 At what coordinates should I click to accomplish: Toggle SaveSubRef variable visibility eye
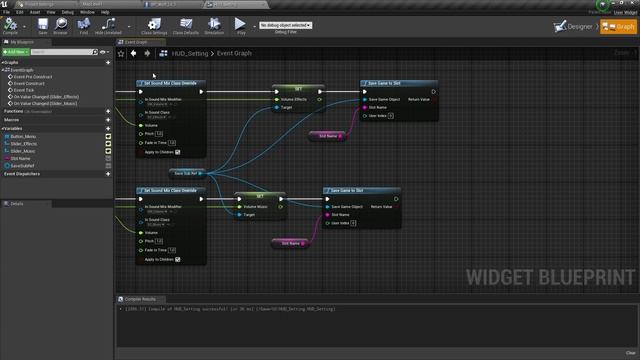pyautogui.click(x=108, y=166)
